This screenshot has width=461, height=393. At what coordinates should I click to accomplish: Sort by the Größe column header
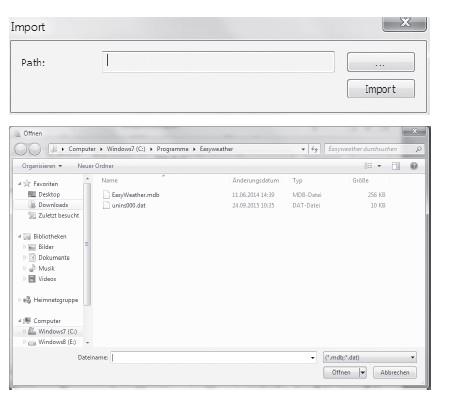click(360, 180)
